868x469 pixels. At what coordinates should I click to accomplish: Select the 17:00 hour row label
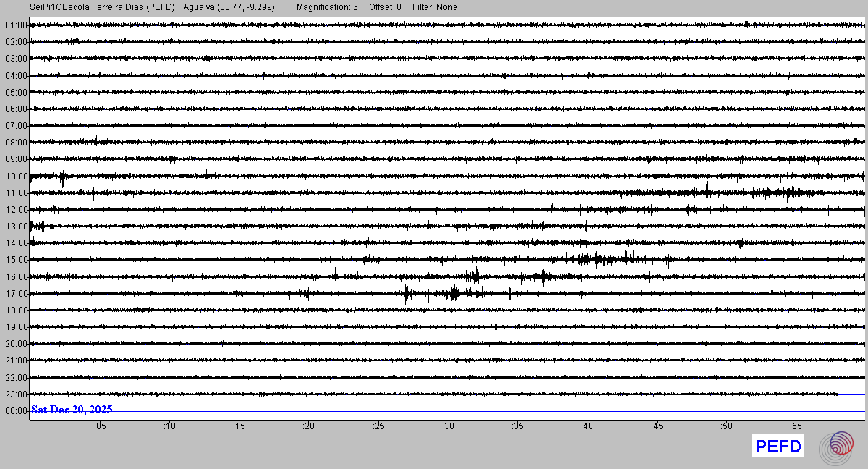coord(15,294)
